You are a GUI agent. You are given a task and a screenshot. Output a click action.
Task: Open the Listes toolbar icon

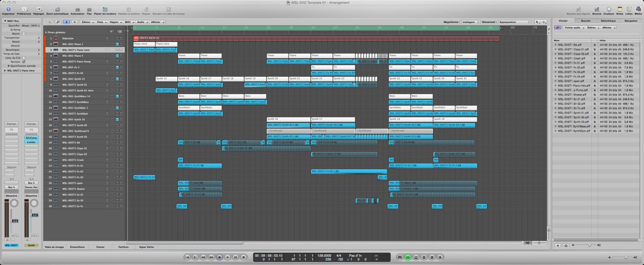tap(629, 9)
